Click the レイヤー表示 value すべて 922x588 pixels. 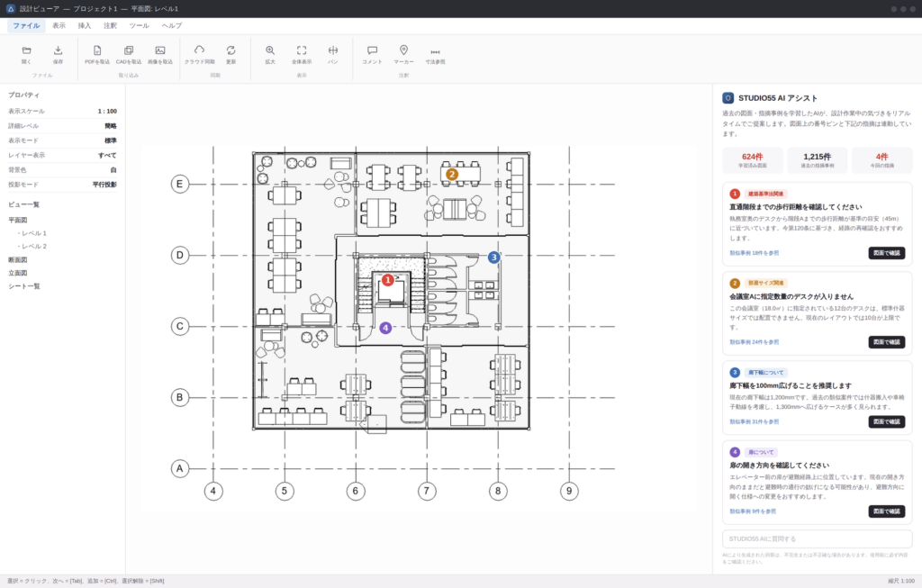point(107,155)
